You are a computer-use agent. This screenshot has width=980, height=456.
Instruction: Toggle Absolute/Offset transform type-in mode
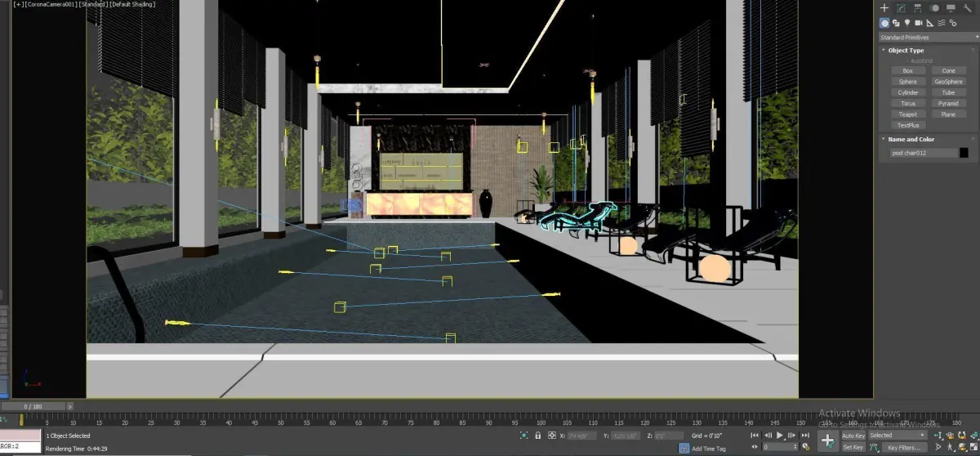point(552,435)
